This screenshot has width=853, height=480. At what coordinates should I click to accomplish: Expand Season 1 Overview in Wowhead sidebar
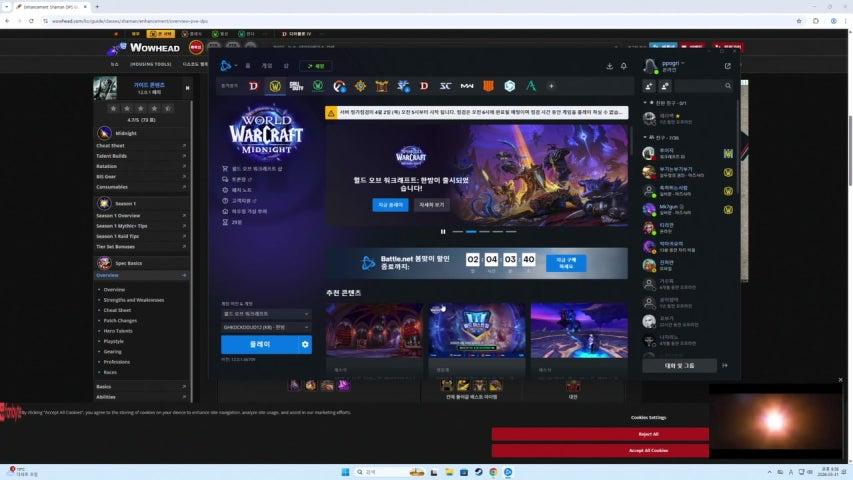click(x=184, y=216)
